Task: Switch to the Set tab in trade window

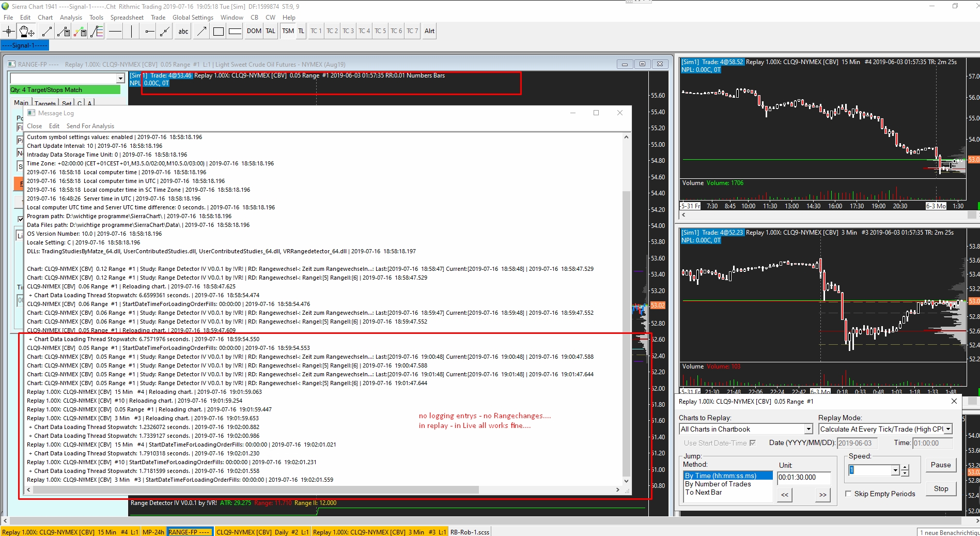Action: click(x=67, y=103)
